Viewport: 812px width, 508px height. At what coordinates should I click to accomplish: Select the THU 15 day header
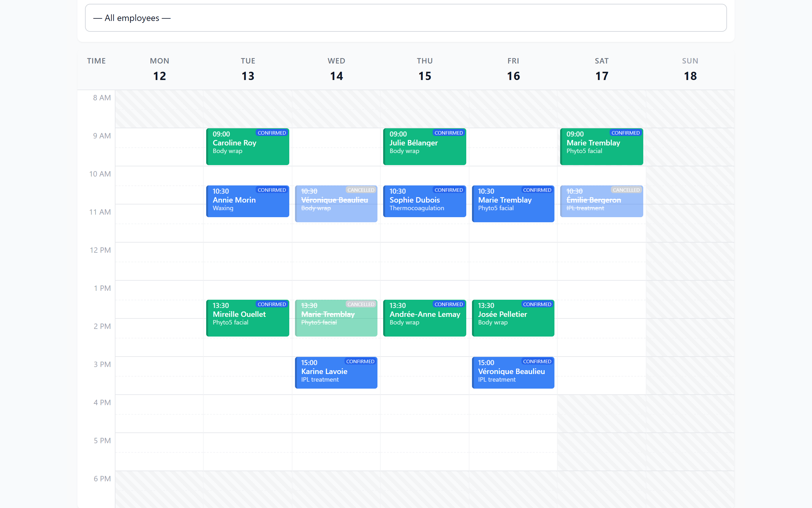click(x=425, y=69)
